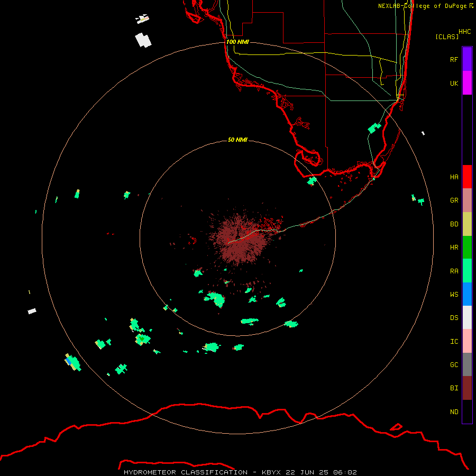The height and width of the screenshot is (476, 476).
Task: Click the DS legend label
Action: (454, 318)
